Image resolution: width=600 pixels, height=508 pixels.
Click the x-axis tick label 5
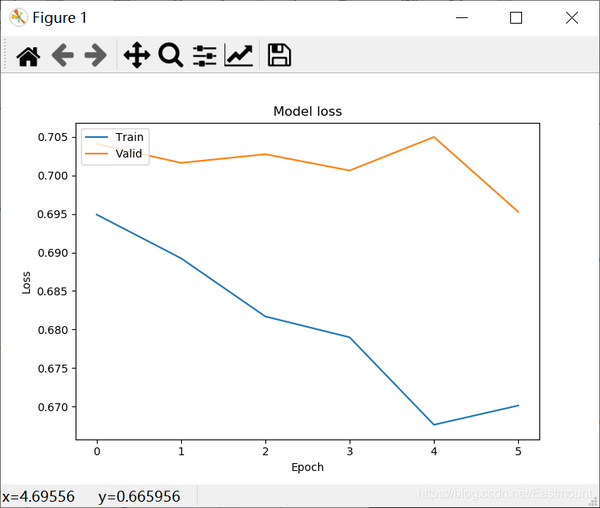pos(518,451)
